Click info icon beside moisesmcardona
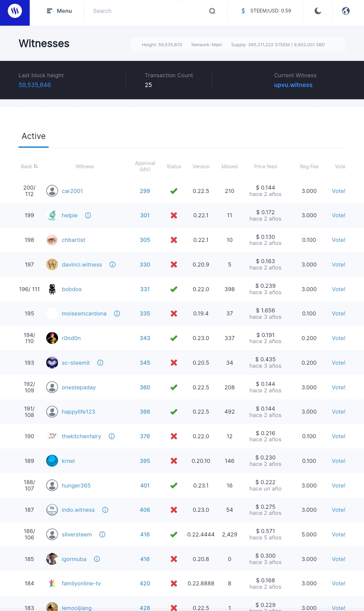The width and height of the screenshot is (364, 611). click(x=117, y=313)
